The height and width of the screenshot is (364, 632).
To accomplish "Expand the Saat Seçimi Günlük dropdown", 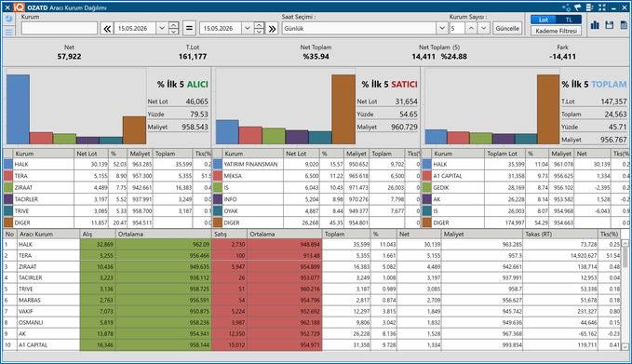I will (x=442, y=28).
